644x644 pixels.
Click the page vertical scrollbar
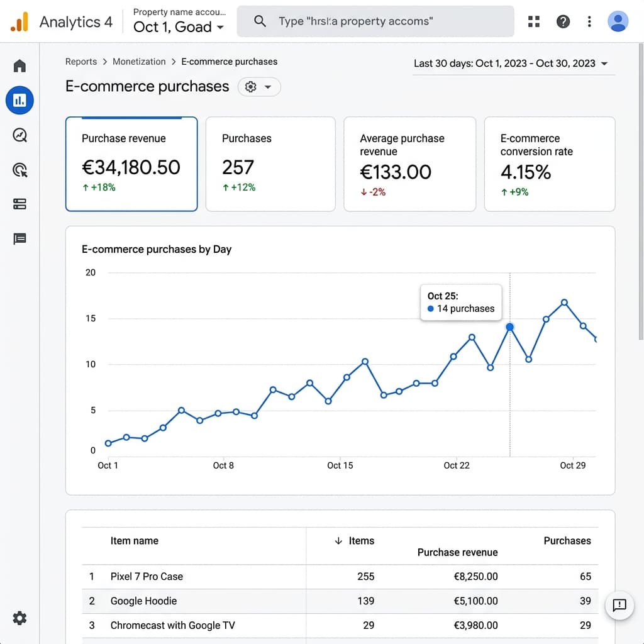[641, 191]
